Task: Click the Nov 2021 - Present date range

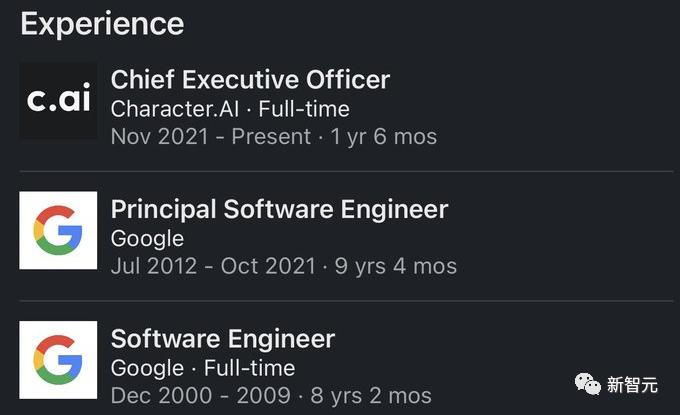Action: [x=211, y=136]
